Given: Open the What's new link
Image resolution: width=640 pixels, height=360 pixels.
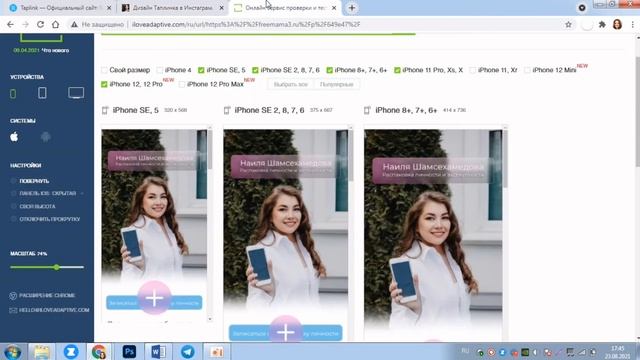Looking at the screenshot, I should (56, 51).
